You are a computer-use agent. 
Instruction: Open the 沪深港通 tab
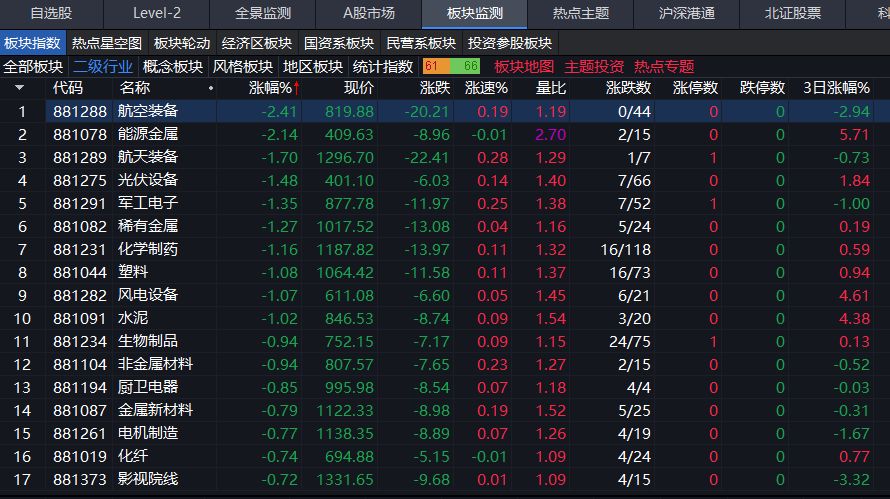(687, 13)
